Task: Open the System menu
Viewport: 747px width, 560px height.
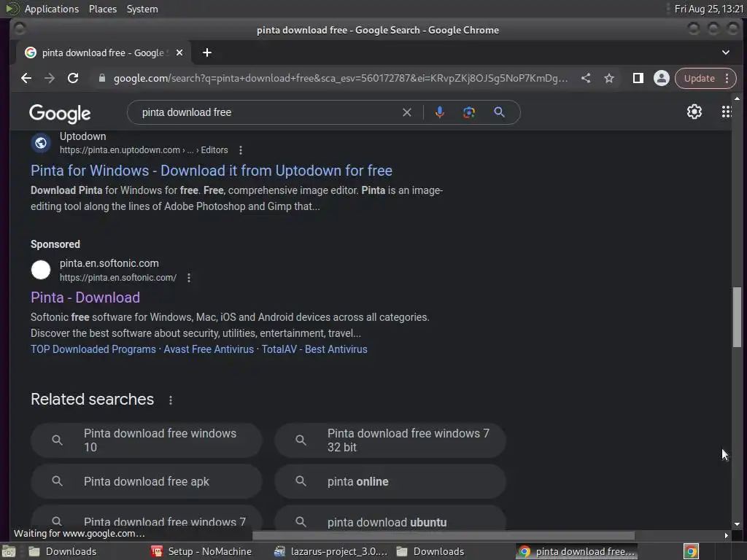Action: click(x=142, y=9)
